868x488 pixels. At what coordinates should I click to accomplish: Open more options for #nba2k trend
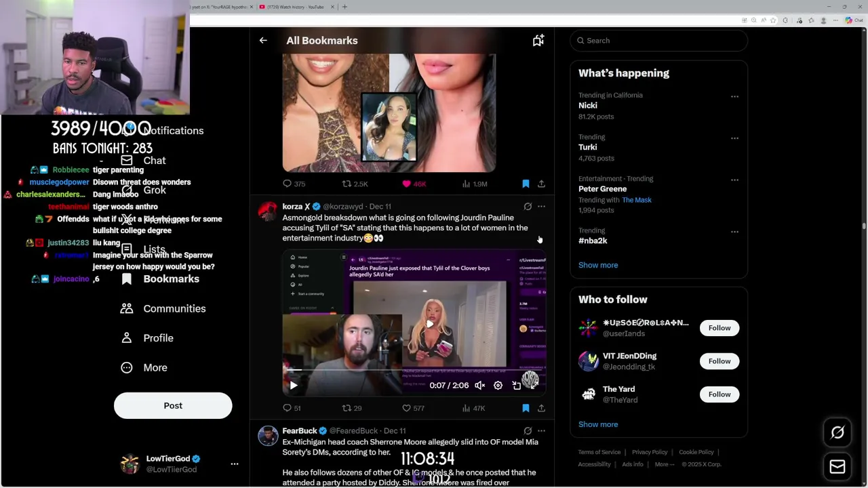[734, 232]
